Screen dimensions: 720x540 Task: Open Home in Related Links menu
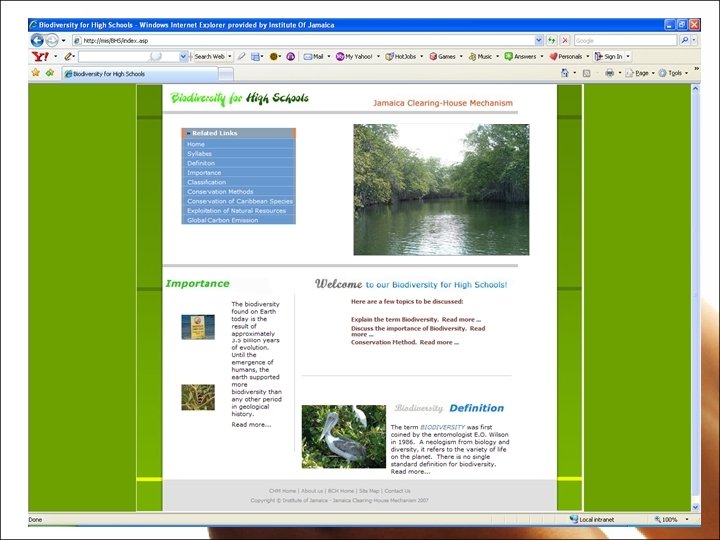tap(196, 144)
